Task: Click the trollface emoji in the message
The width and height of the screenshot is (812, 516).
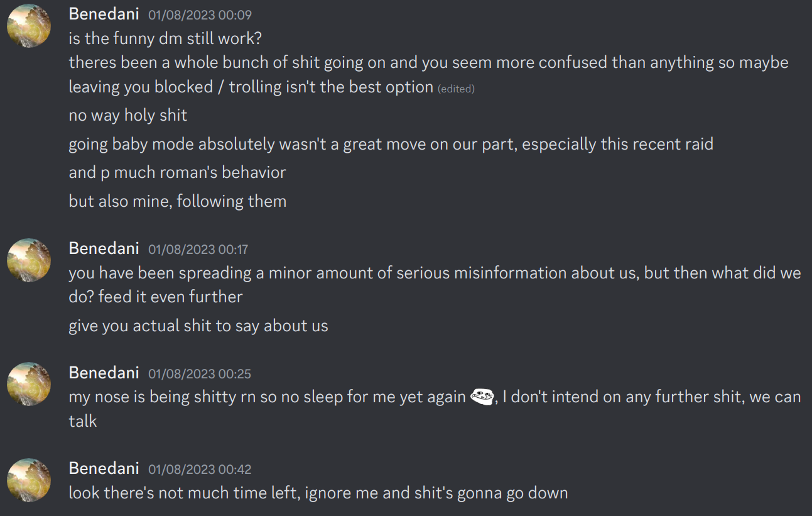Action: [x=482, y=397]
